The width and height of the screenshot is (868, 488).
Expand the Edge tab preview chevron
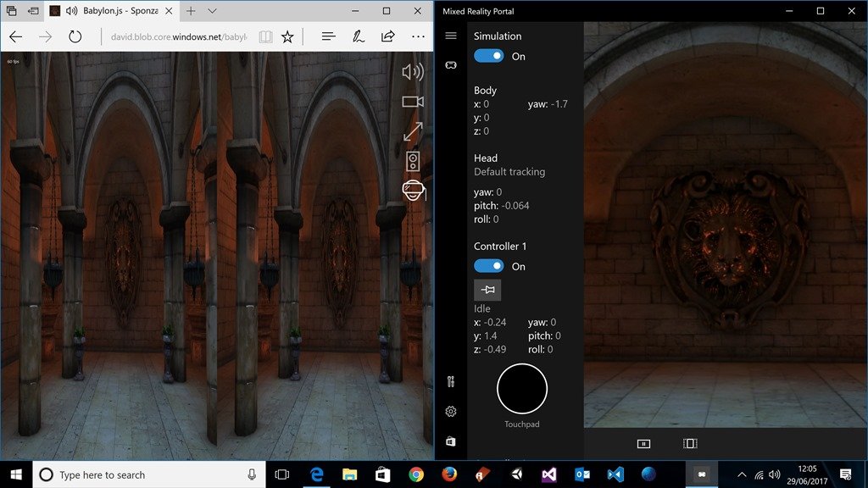pos(212,11)
